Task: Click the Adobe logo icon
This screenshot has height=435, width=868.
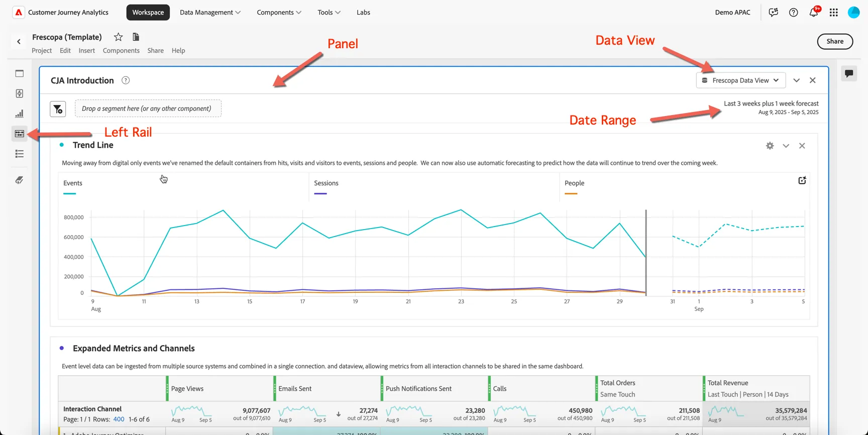Action: tap(19, 13)
